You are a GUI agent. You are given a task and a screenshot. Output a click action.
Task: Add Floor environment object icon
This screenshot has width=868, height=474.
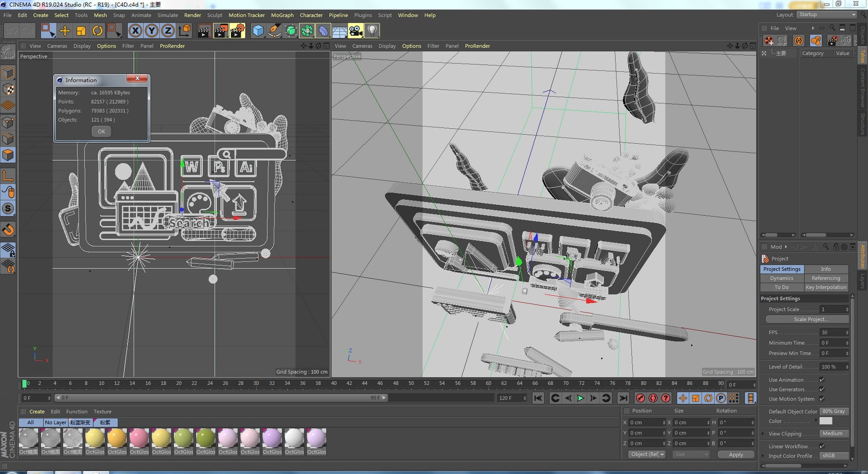pos(340,31)
